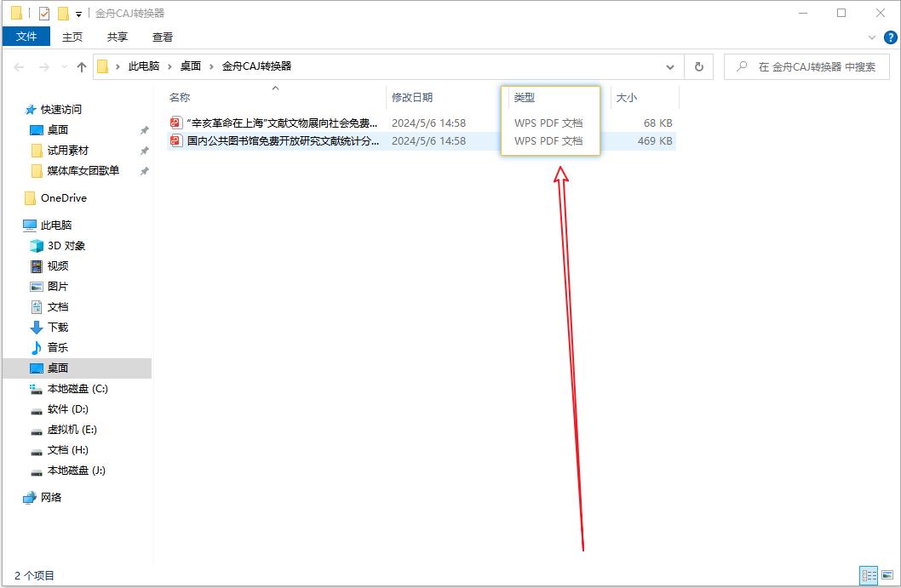Switch to large icons view button
The width and height of the screenshot is (901, 588).
[x=888, y=576]
